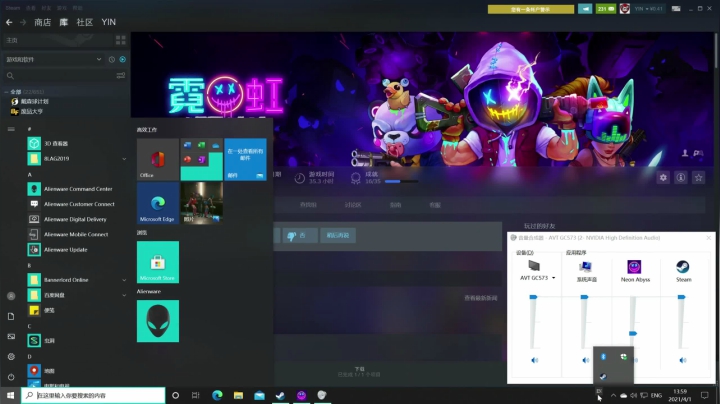Open the Microsoft Store tile
Viewport: 720px width, 404px height.
[x=158, y=262]
